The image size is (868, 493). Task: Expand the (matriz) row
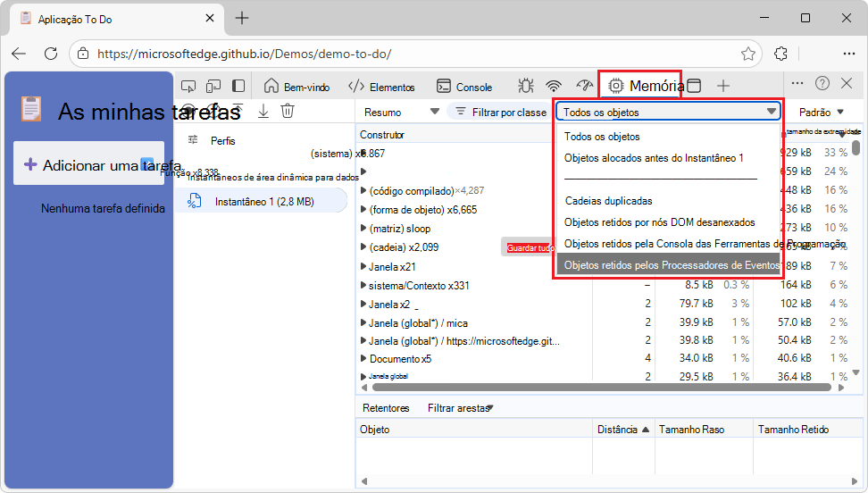click(363, 229)
